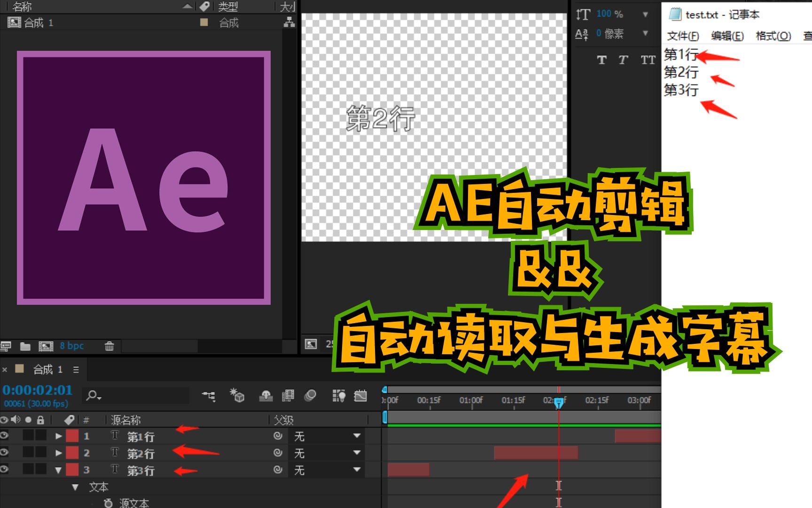Click the parent pick whip for layer 第1行
This screenshot has height=508, width=812.
278,436
